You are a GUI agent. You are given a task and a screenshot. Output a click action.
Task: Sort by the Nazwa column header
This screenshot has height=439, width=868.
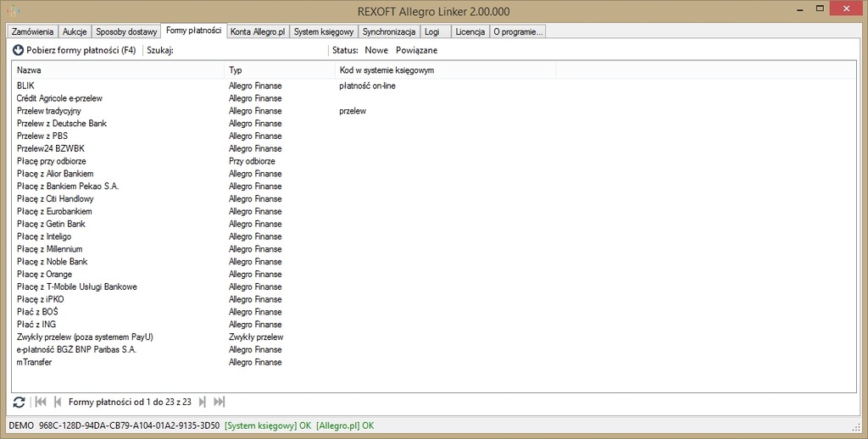[x=118, y=70]
